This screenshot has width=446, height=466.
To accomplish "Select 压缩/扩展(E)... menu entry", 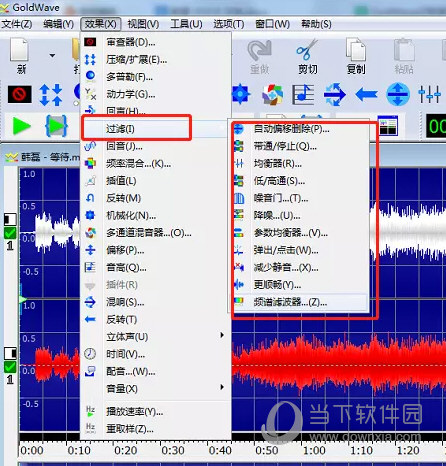I will [x=155, y=60].
